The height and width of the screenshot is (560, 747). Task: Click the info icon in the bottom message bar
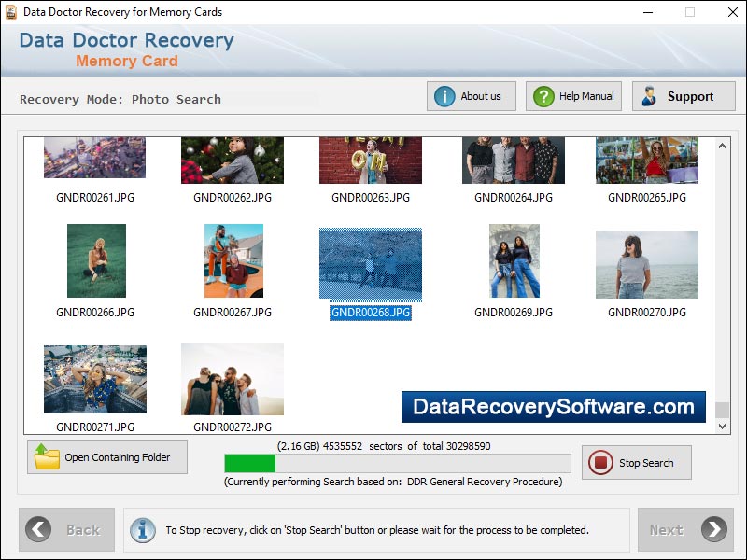(x=142, y=529)
